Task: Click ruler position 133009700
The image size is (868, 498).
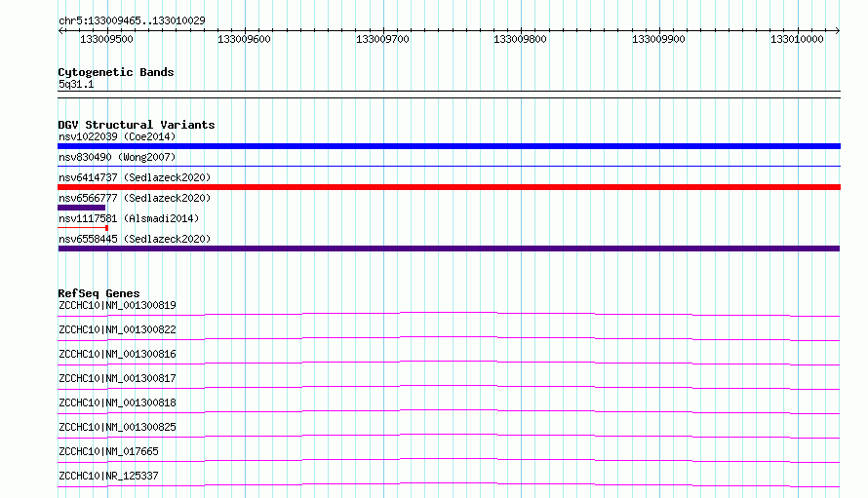Action: pyautogui.click(x=382, y=39)
